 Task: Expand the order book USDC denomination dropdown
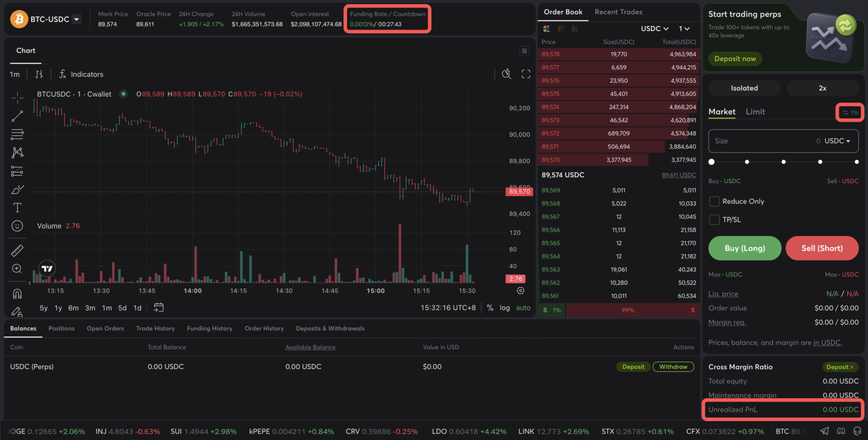coord(655,28)
